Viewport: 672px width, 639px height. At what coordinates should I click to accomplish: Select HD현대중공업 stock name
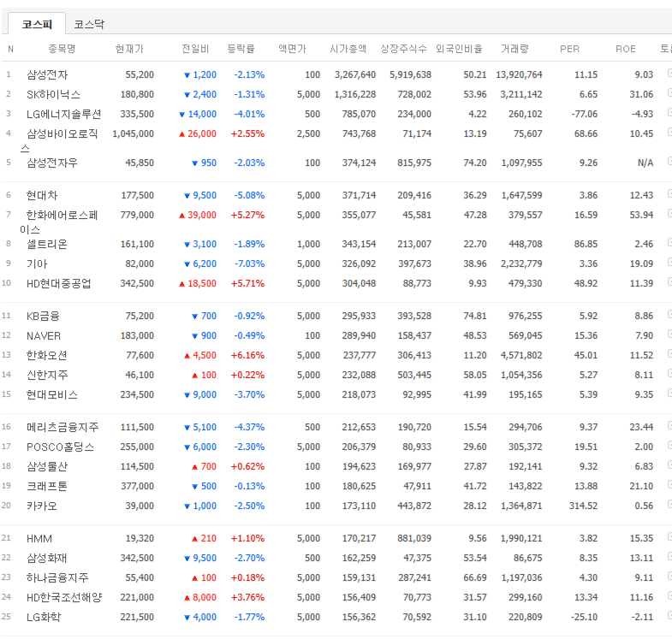click(59, 283)
